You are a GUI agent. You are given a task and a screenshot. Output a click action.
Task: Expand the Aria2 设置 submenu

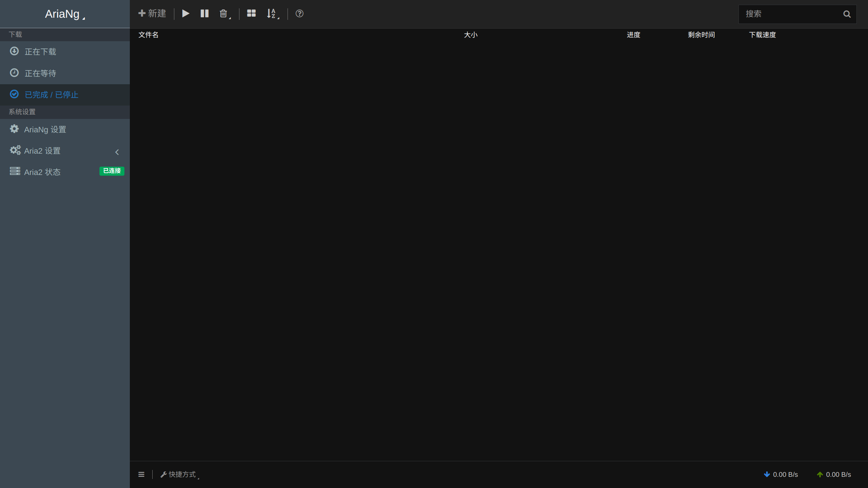[x=65, y=151]
